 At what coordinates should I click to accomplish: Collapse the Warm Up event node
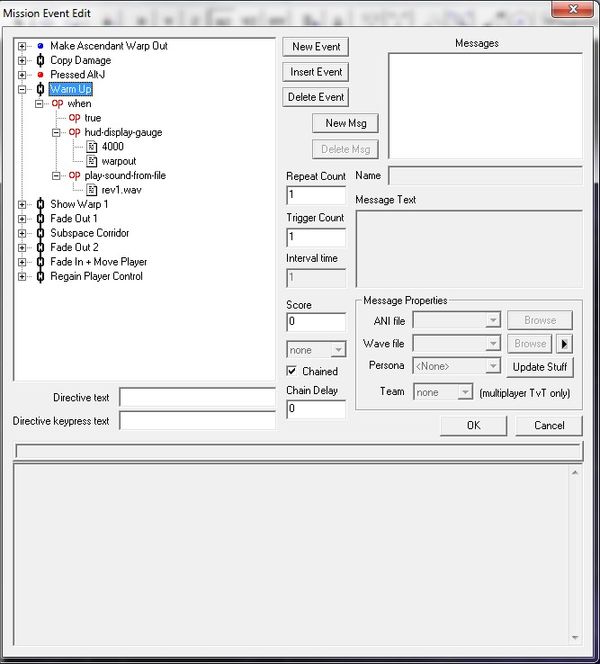click(22, 89)
